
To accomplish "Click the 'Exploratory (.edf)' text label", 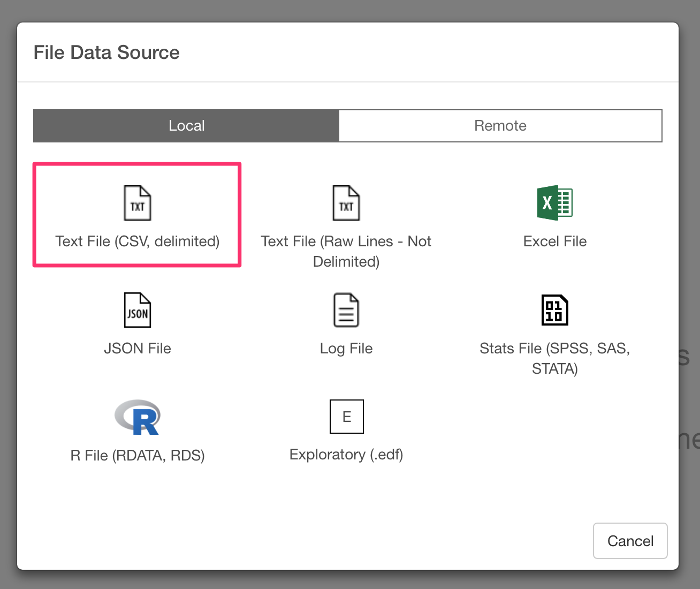I will pos(346,455).
